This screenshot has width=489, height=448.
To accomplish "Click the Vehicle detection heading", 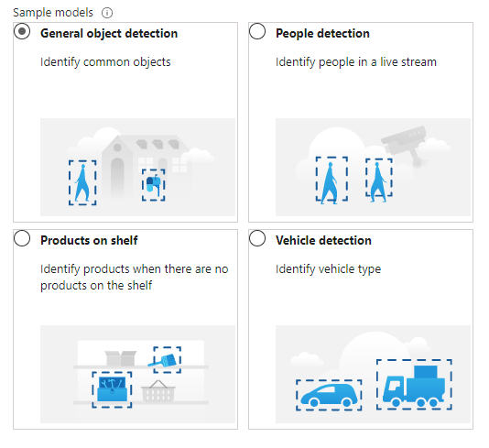I will click(x=323, y=240).
